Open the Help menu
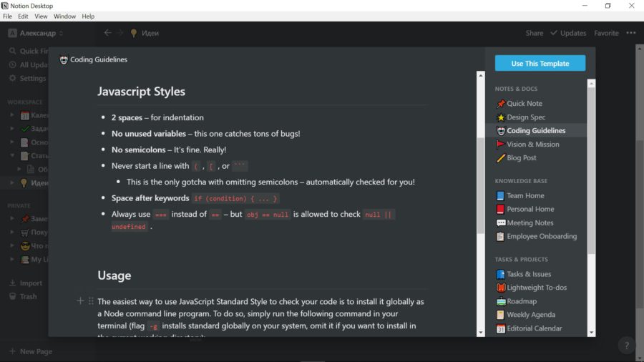 point(88,16)
